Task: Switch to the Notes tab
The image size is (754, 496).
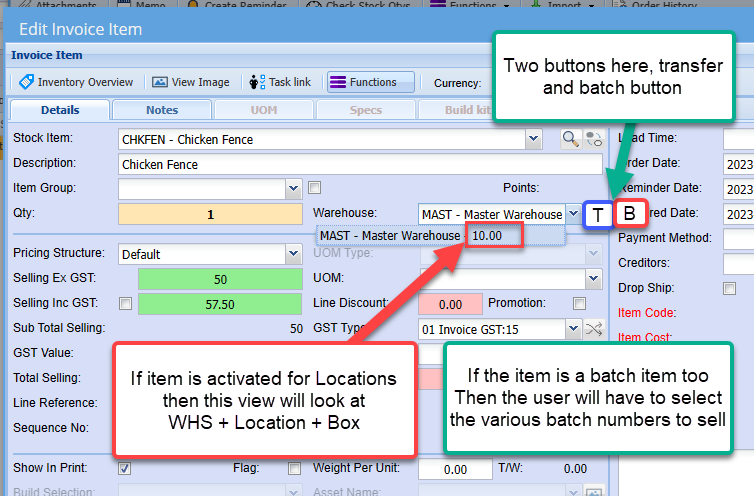Action: [162, 110]
